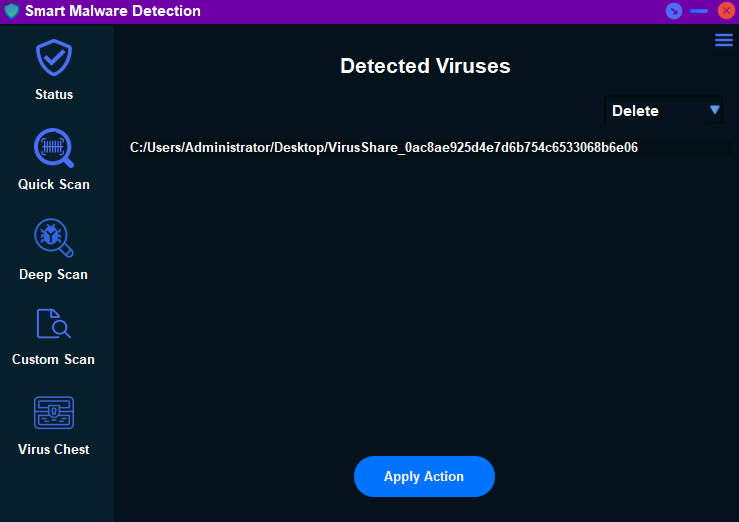Click the Detected Viruses heading

pyautogui.click(x=425, y=67)
